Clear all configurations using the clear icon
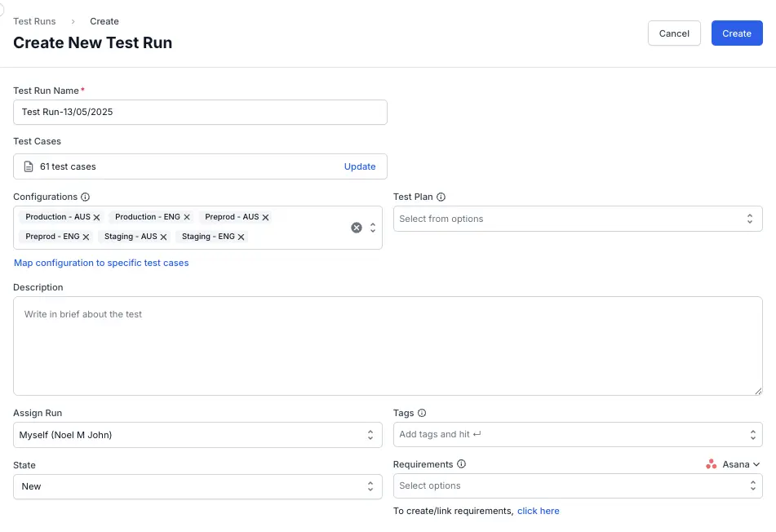 [356, 227]
